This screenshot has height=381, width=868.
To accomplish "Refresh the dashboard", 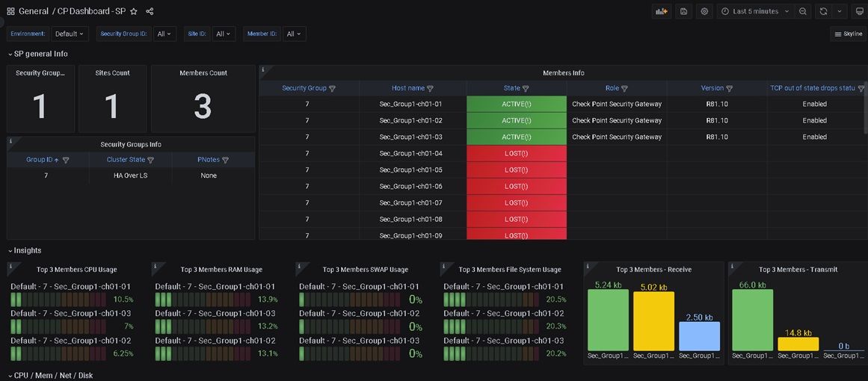I will pyautogui.click(x=823, y=11).
